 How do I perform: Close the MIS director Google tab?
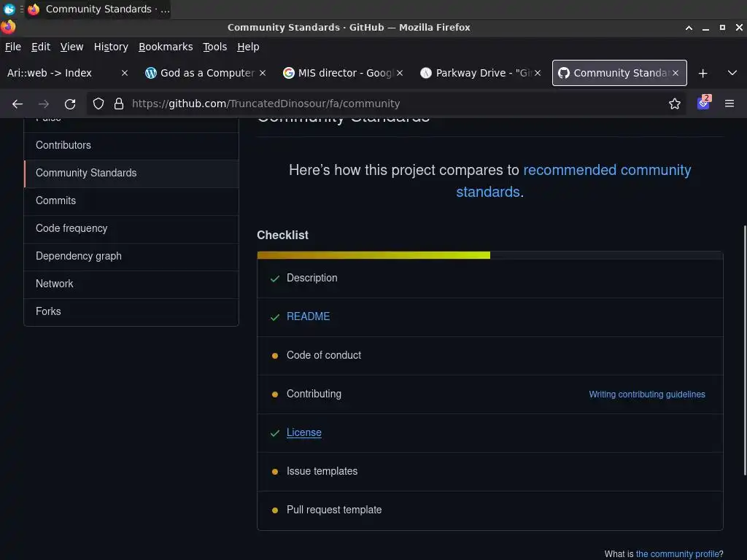point(400,73)
